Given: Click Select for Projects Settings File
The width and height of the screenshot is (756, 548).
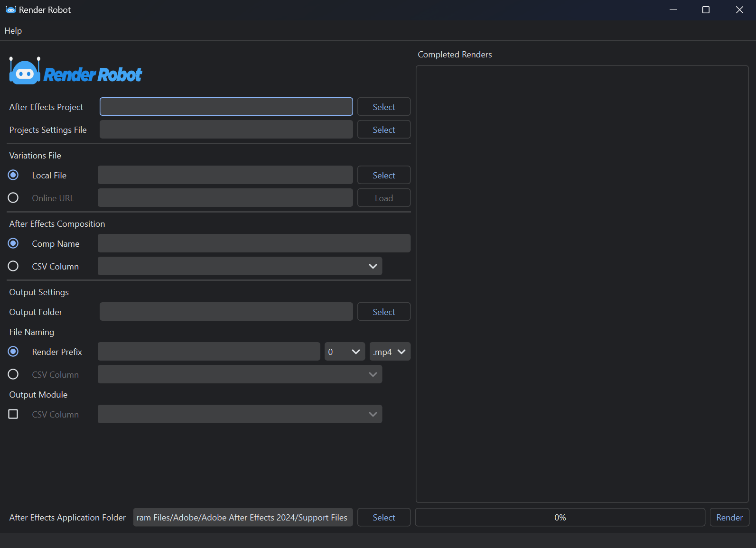Looking at the screenshot, I should point(384,130).
